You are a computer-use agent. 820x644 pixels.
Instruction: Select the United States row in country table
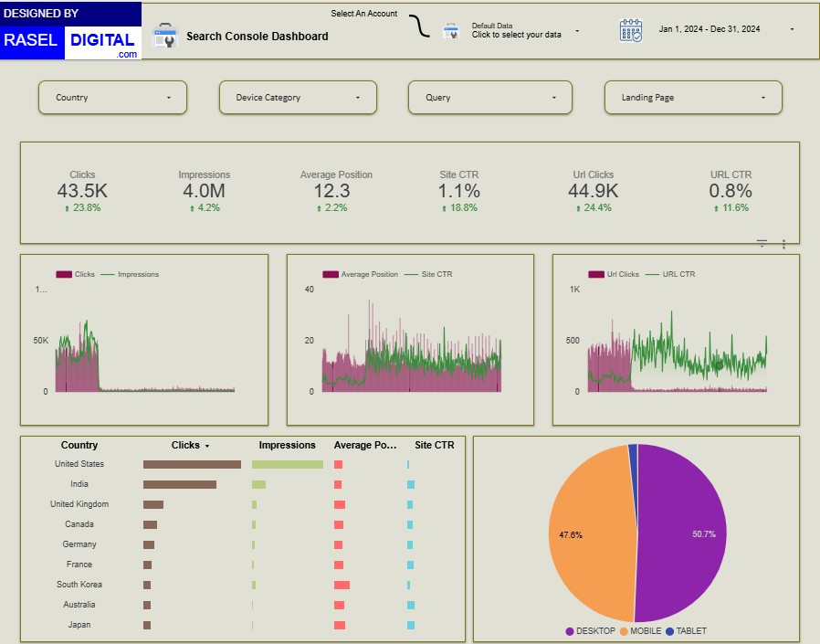coord(79,464)
